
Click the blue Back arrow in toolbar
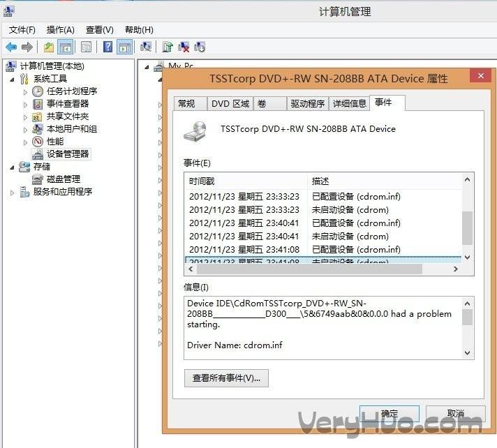pos(11,47)
